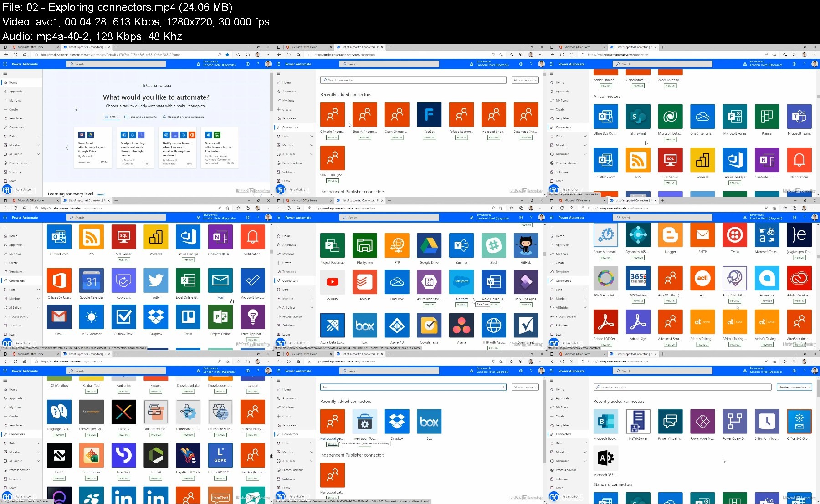Open the SMTP connector tile
Screen dimensions: 820x504
(x=702, y=235)
